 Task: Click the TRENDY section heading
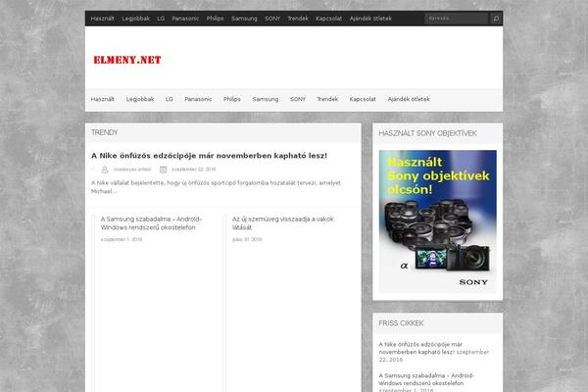pyautogui.click(x=104, y=132)
